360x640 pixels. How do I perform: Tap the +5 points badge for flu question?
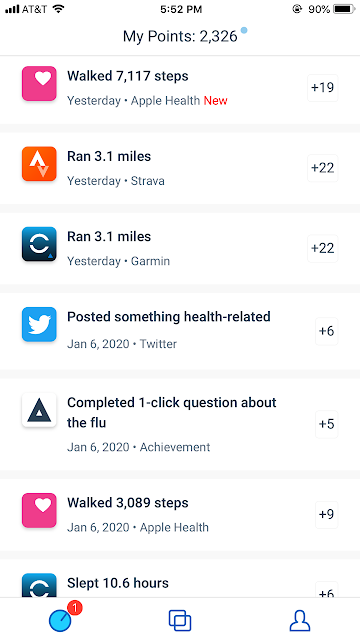click(327, 424)
